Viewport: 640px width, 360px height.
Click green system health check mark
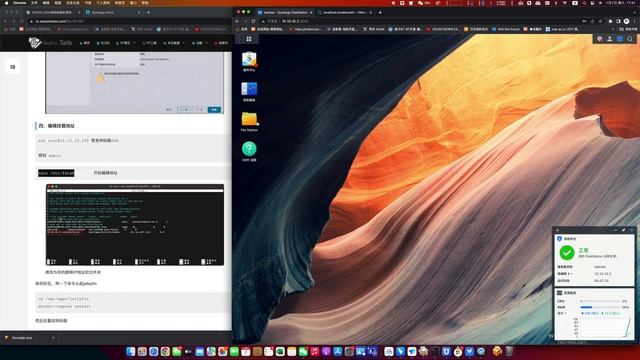coord(567,253)
